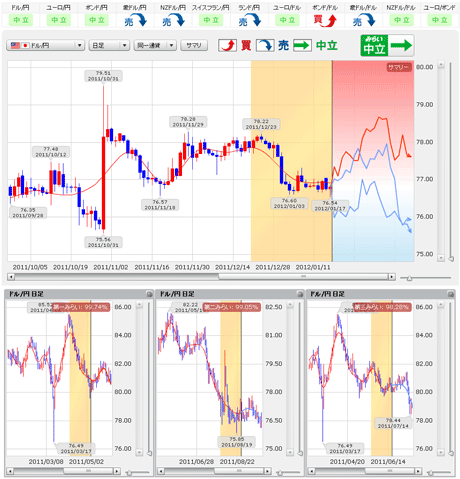Image resolution: width=460 pixels, height=479 pixels.
Task: Click the red サマリー label on the forecast chart
Action: (399, 67)
